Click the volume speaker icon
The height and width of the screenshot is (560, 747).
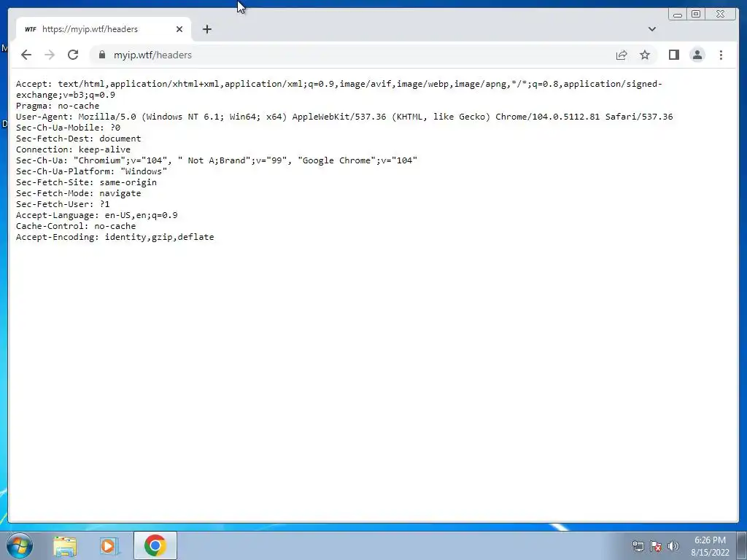point(673,546)
